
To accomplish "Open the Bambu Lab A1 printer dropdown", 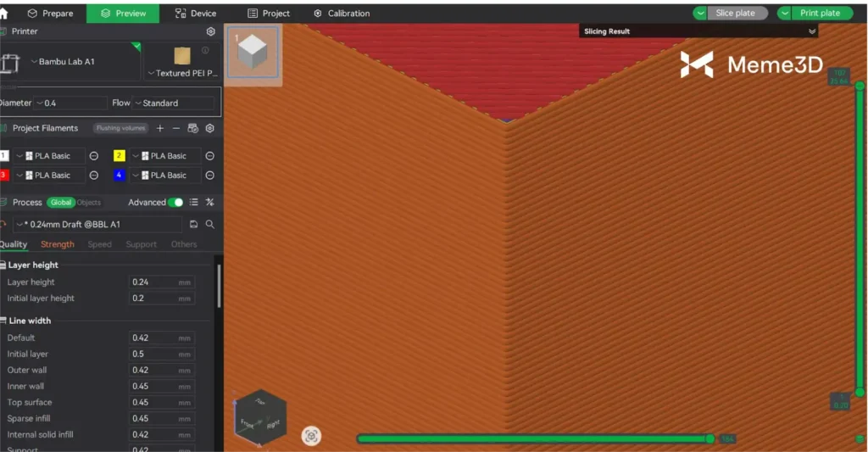I will pyautogui.click(x=81, y=62).
